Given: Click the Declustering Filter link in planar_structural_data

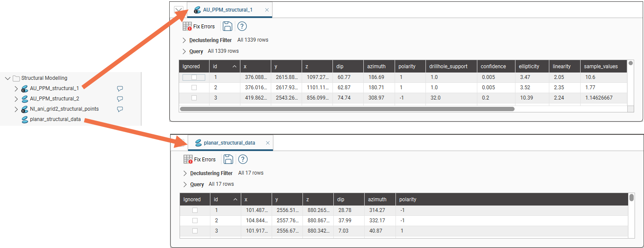Looking at the screenshot, I should [210, 173].
